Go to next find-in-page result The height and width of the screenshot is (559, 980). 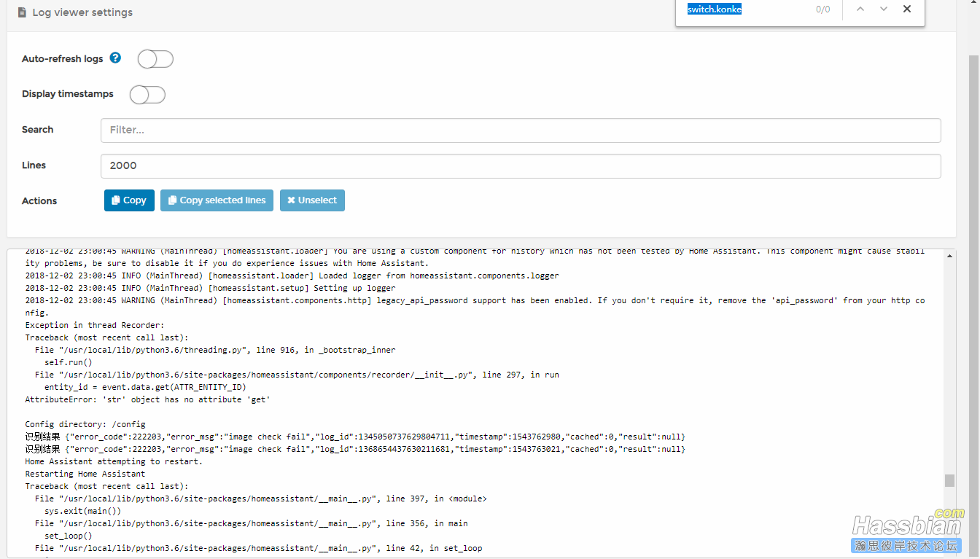pyautogui.click(x=884, y=9)
